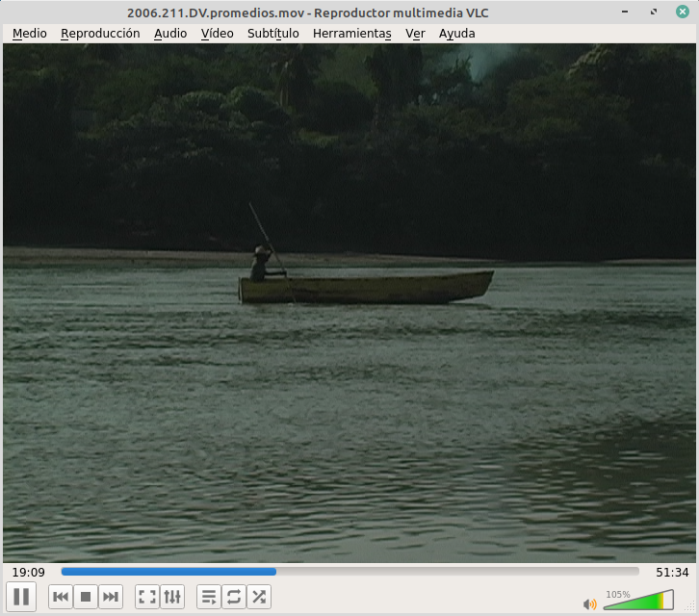Skip to previous media track
Viewport: 699px width, 616px height.
pos(61,597)
